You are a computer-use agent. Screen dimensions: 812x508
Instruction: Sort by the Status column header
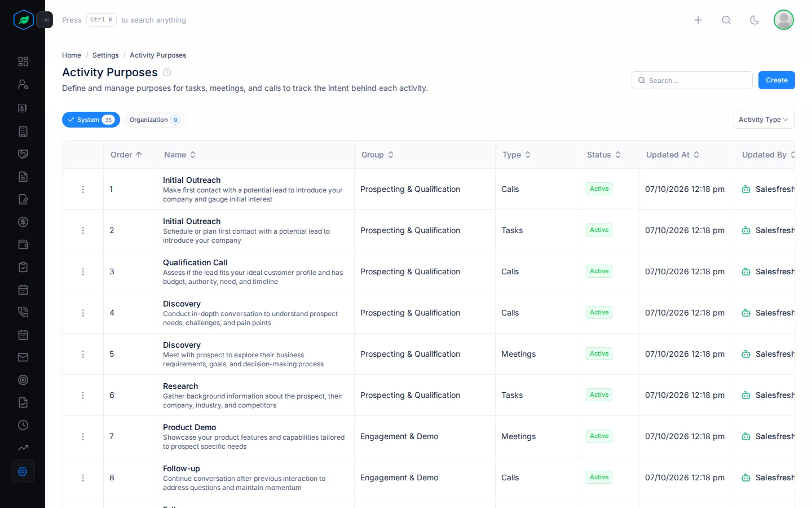tap(604, 155)
